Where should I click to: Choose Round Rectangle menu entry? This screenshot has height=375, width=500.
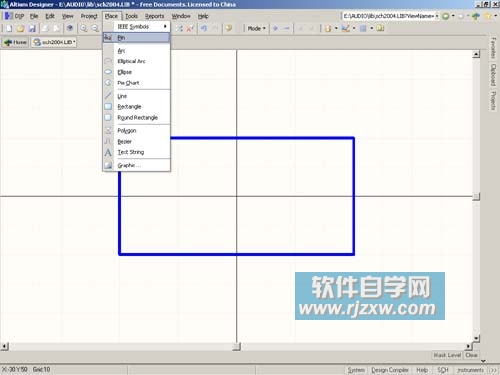(x=136, y=117)
